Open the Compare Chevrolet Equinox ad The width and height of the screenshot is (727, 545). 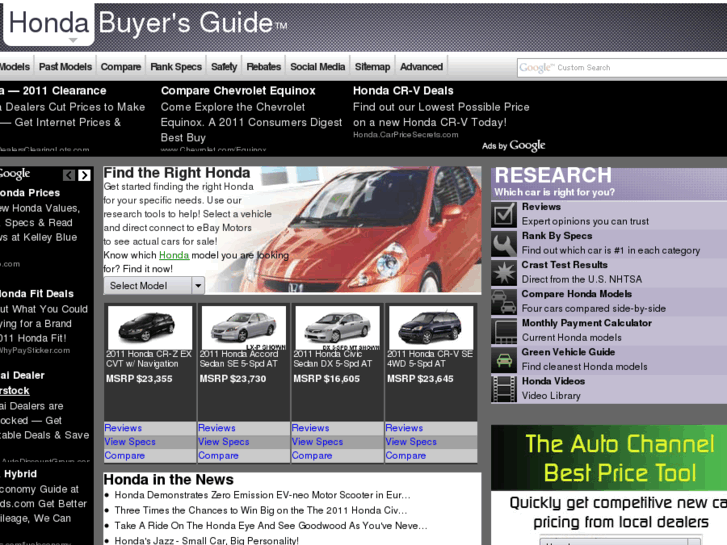238,91
